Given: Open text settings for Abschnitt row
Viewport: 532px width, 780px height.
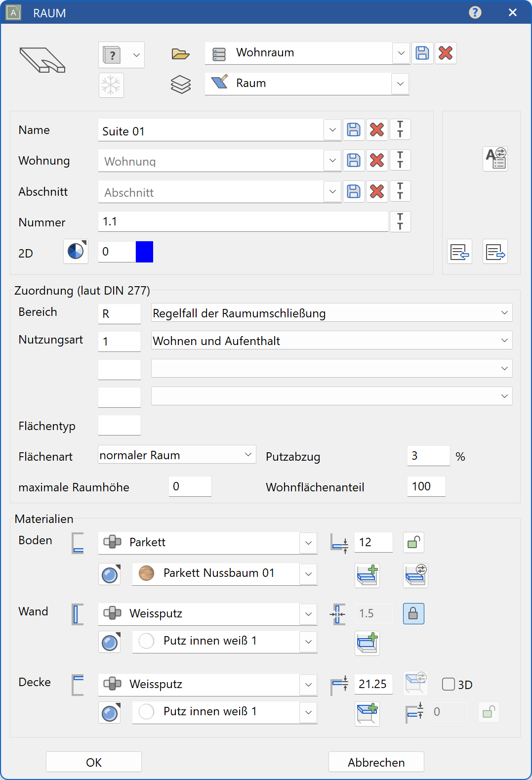Looking at the screenshot, I should click(x=400, y=192).
